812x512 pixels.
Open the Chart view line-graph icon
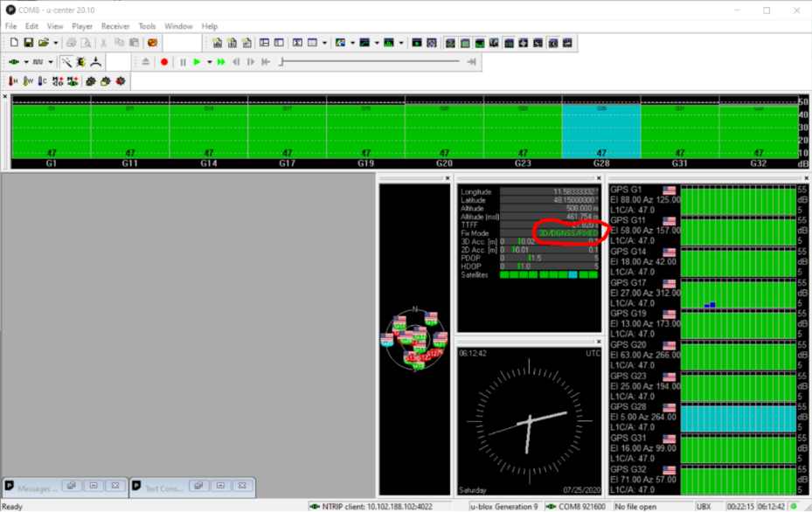(x=364, y=43)
